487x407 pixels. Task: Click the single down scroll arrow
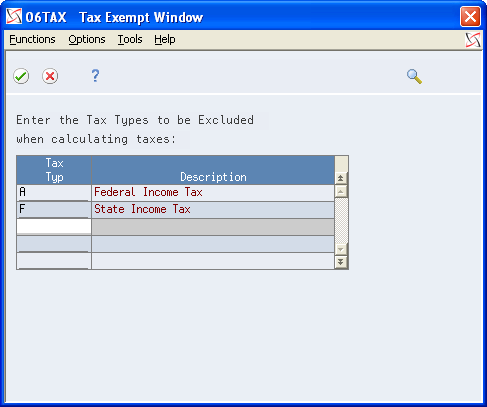click(x=340, y=249)
